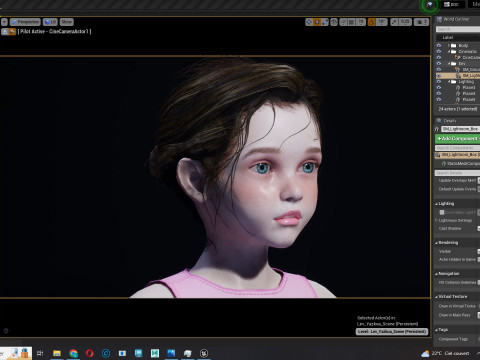Toggle visibility eye of the Body folder
This screenshot has height=360, width=480.
(x=439, y=45)
